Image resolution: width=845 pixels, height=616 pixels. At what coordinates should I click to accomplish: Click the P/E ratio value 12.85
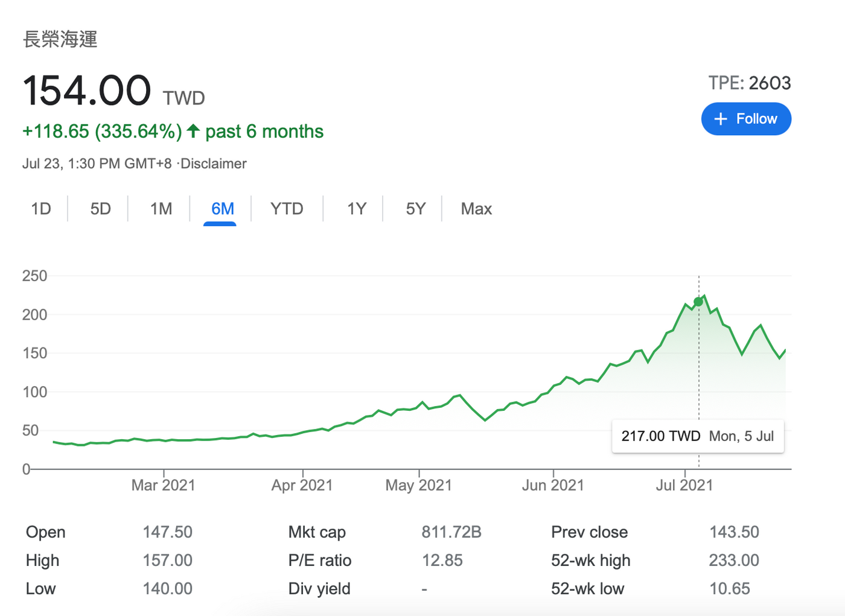point(442,560)
